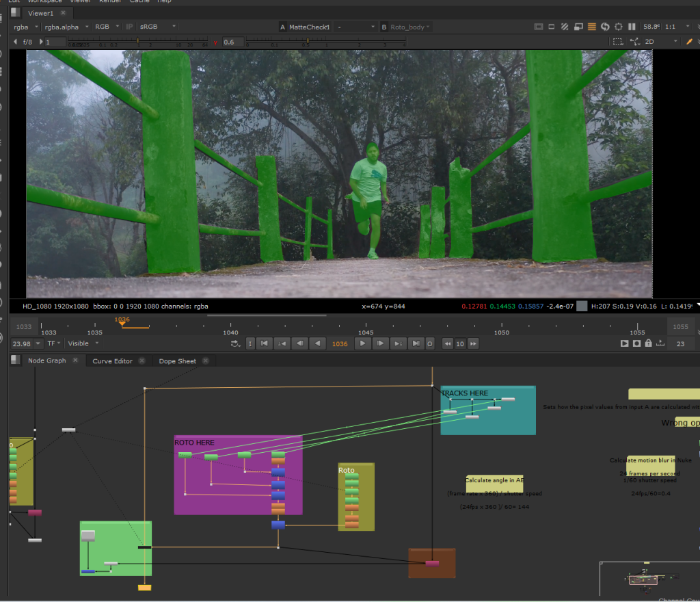Screen dimensions: 700x602
Task: Click the orange color picker eyedropper icon
Action: pyautogui.click(x=689, y=42)
